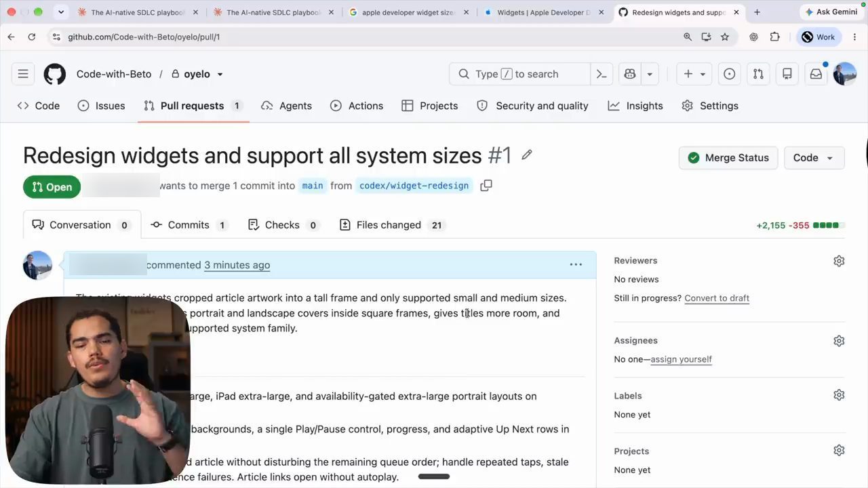View site information icon in address bar
868x488 pixels.
click(56, 37)
